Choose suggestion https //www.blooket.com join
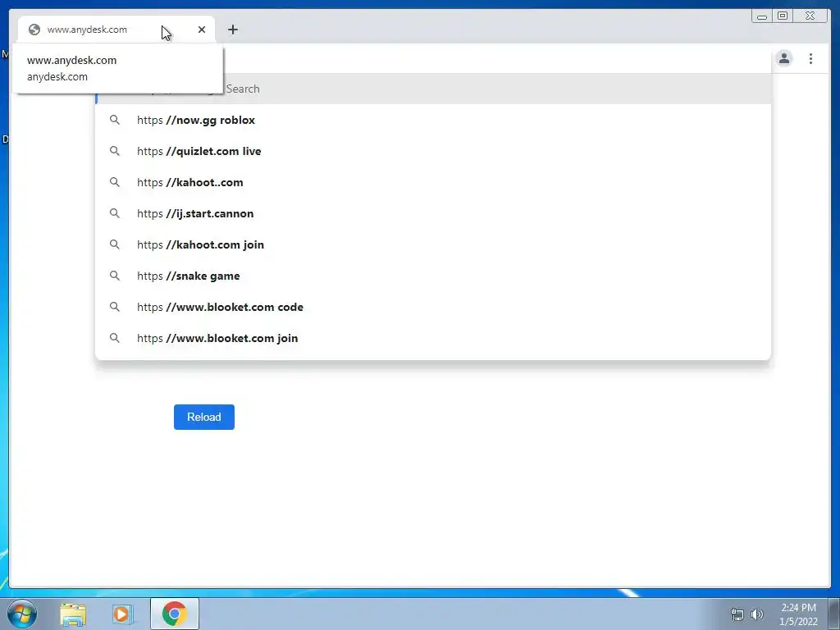 point(433,338)
